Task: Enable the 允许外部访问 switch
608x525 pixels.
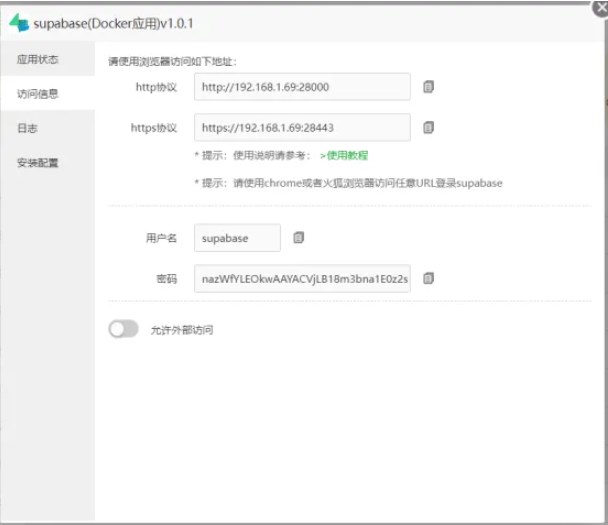Action: click(x=123, y=329)
